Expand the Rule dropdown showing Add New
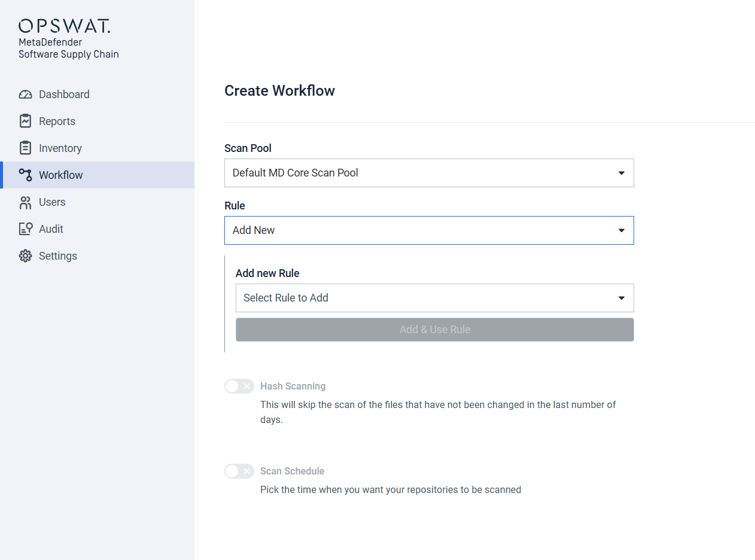This screenshot has width=755, height=560. tap(429, 230)
